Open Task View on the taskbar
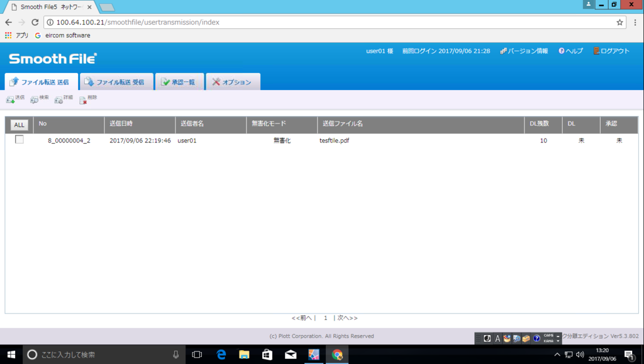Viewport: 644px width, 364px height. click(x=197, y=354)
